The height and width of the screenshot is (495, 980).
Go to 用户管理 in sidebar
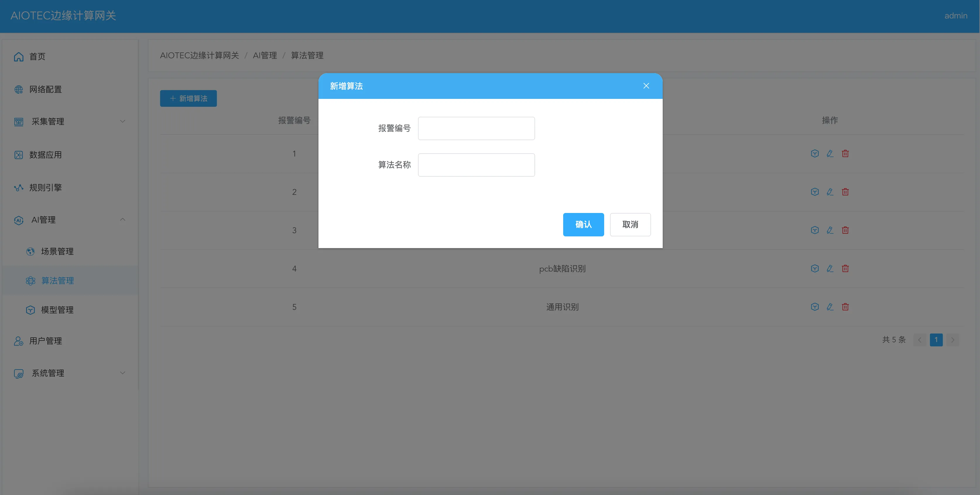(45, 341)
